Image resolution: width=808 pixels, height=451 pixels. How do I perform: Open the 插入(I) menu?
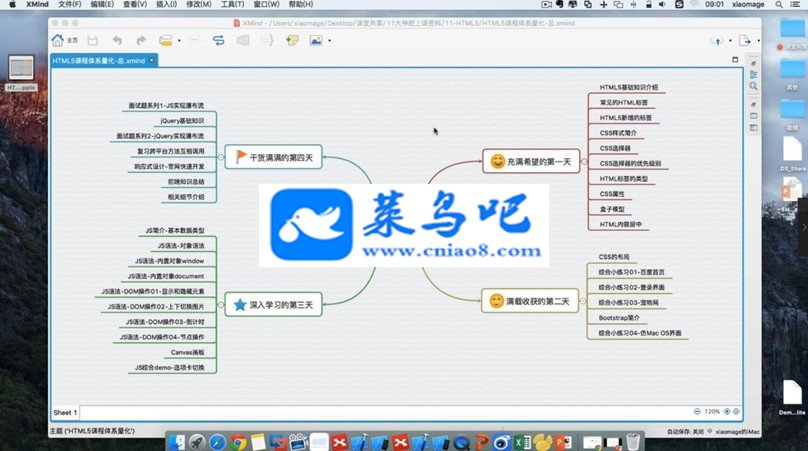166,4
